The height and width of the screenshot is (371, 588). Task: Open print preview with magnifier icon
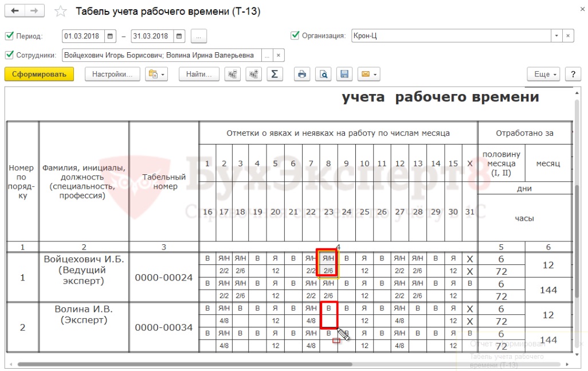point(323,74)
